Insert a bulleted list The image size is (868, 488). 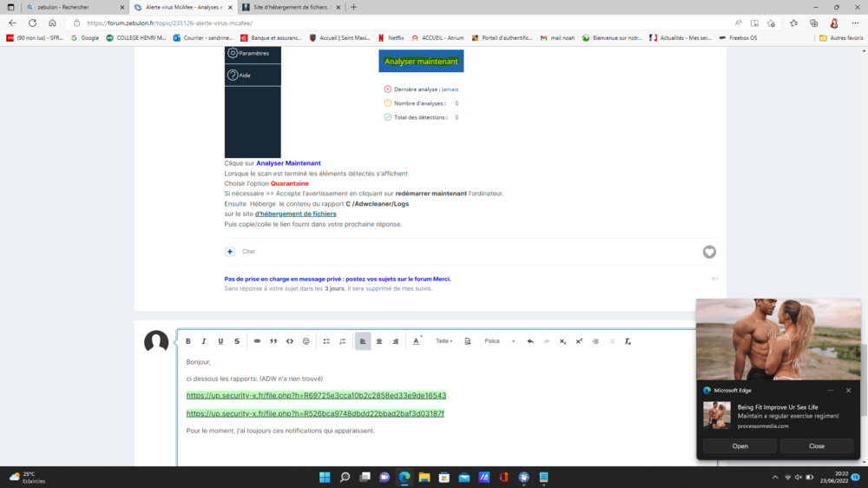point(326,341)
